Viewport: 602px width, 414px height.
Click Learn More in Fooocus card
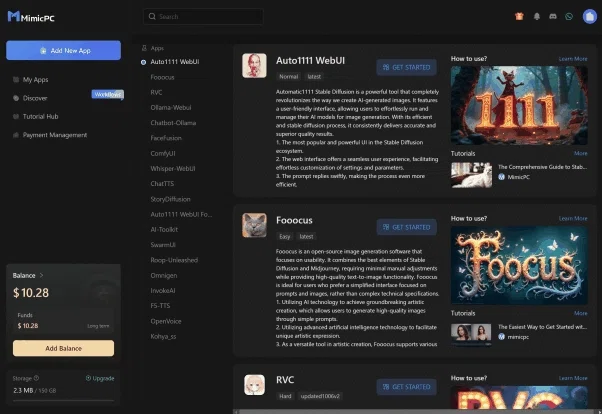pyautogui.click(x=573, y=219)
